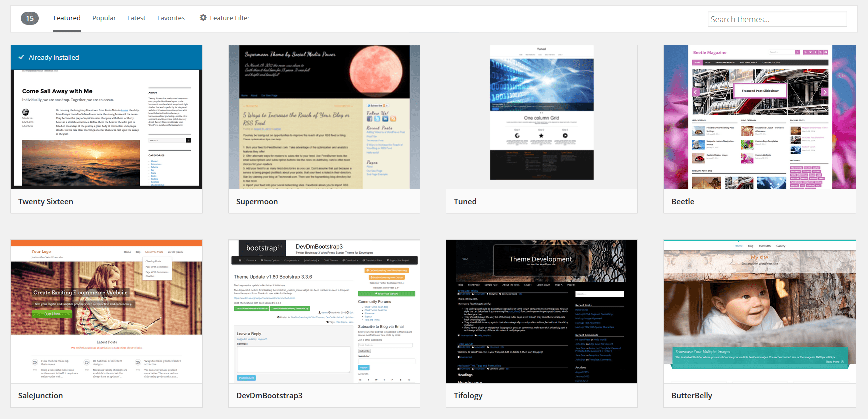Screen dimensions: 868x419
Task: Click the Tifology theme name
Action: (468, 396)
